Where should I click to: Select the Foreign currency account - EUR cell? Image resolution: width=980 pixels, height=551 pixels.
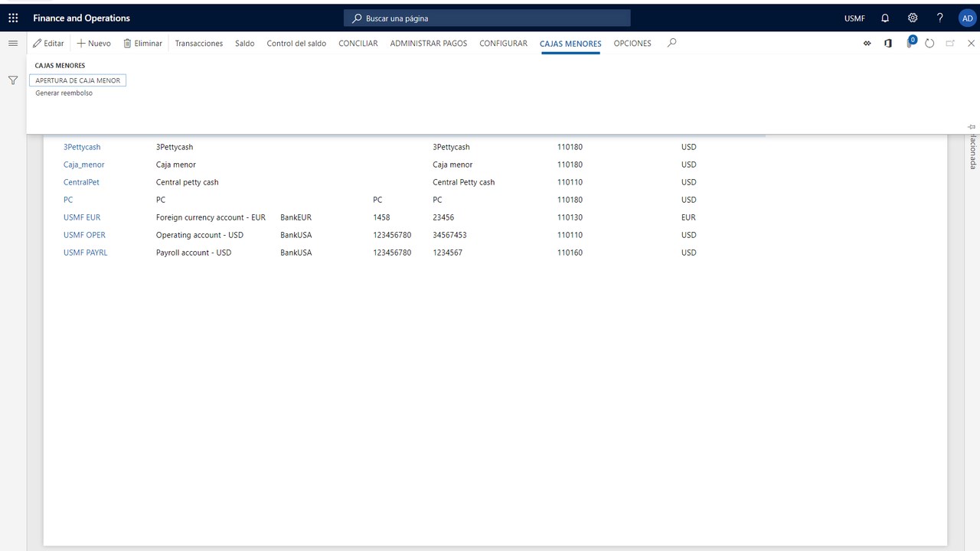click(211, 217)
